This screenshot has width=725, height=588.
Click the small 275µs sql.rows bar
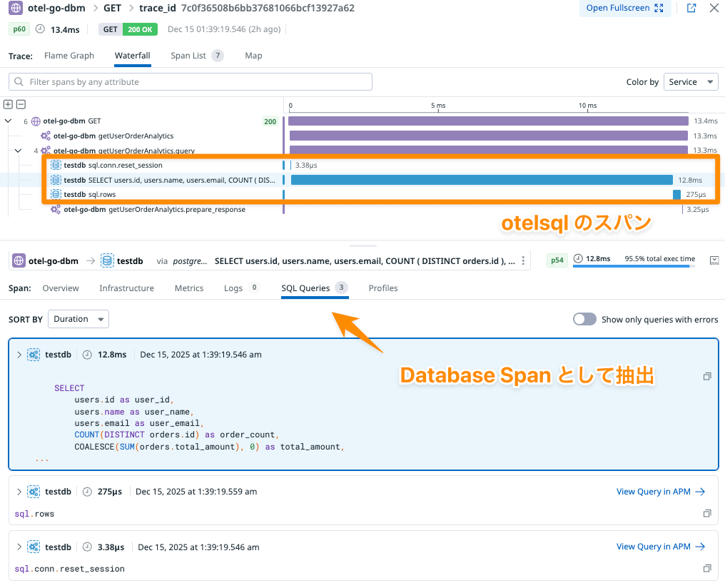(x=677, y=195)
